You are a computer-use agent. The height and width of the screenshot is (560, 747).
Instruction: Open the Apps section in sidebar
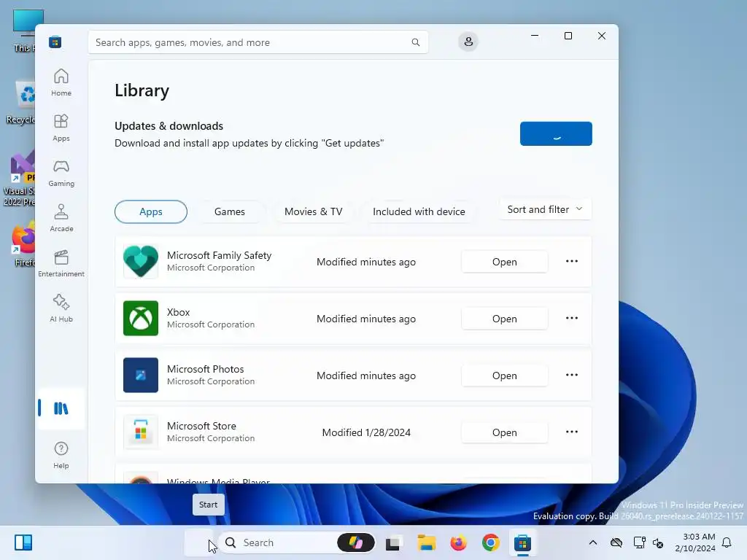[61, 128]
